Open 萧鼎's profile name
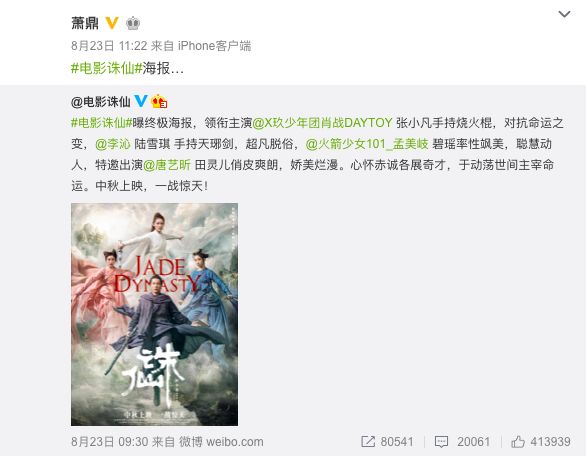Screen dimensions: 586x456 85,23
